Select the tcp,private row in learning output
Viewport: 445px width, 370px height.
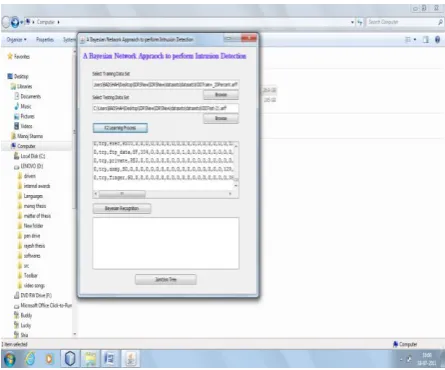163,160
